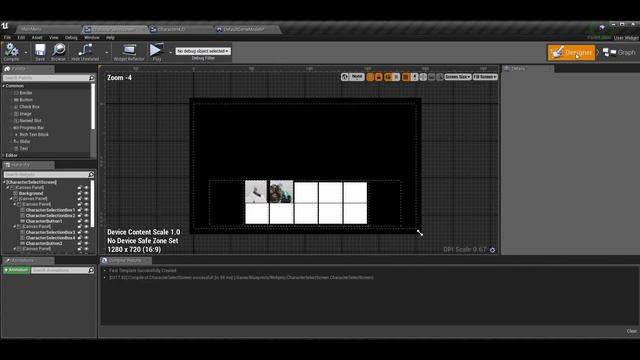The height and width of the screenshot is (360, 640).
Task: Open the Asset menu
Action: (x=37, y=38)
